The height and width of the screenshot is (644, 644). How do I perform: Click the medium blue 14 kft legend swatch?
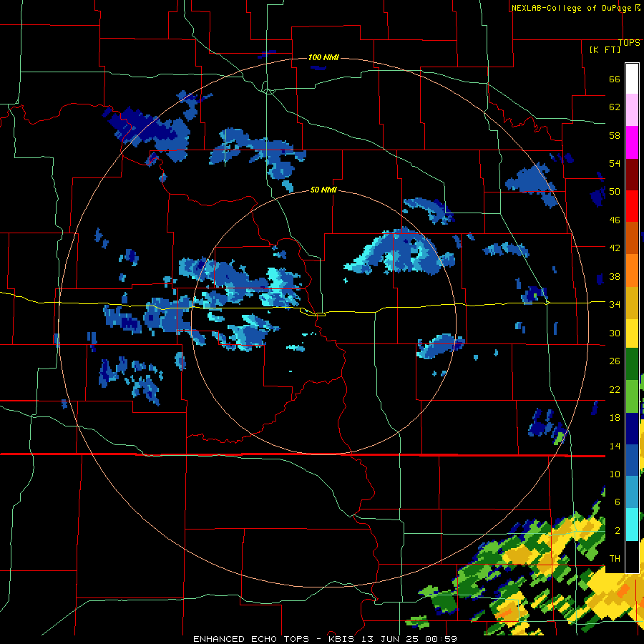(632, 460)
